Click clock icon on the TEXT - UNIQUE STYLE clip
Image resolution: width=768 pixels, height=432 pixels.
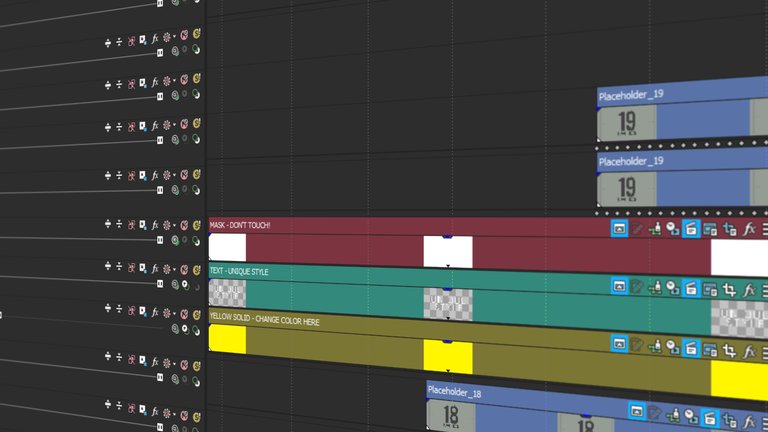673,288
